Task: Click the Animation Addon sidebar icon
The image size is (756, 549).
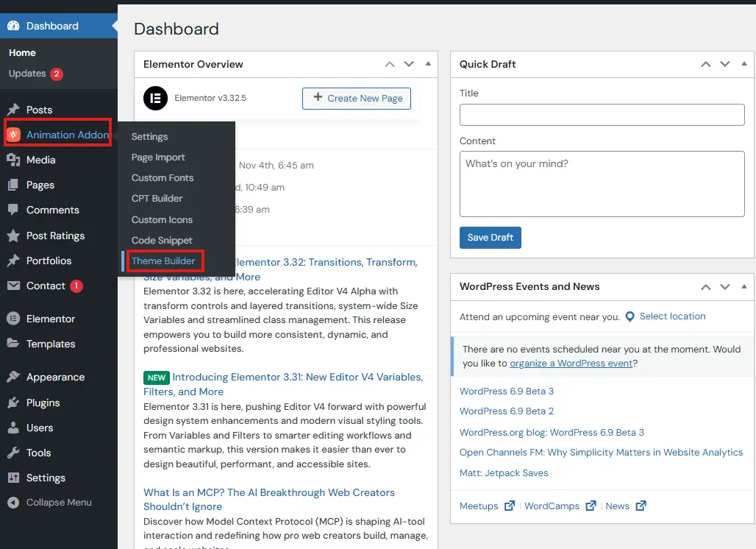Action: click(x=13, y=135)
